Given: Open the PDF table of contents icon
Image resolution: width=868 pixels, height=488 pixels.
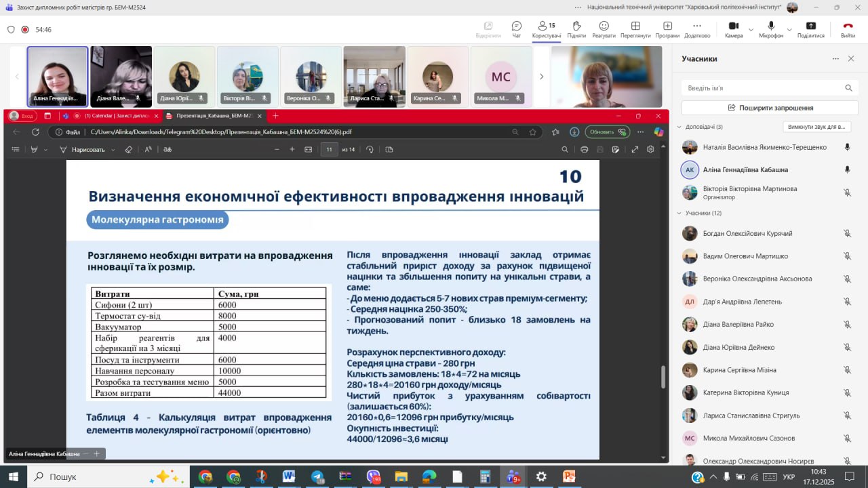Looking at the screenshot, I should 16,149.
